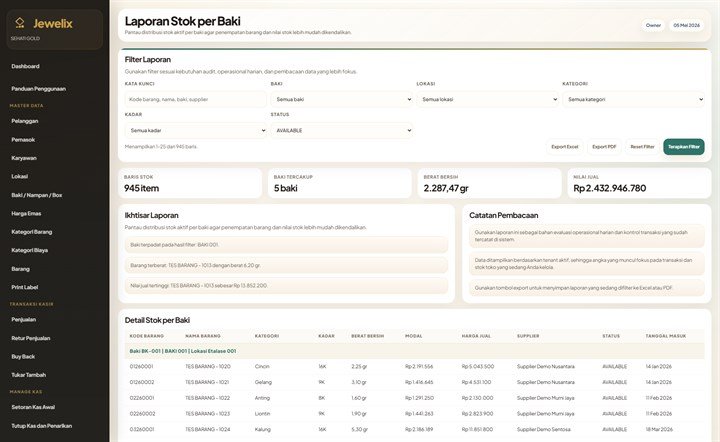Click the 1,60 gr weight cell
The image size is (720, 442).
pos(359,398)
